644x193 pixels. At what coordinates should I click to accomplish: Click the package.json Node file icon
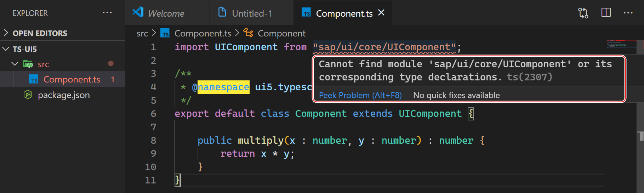click(x=28, y=95)
